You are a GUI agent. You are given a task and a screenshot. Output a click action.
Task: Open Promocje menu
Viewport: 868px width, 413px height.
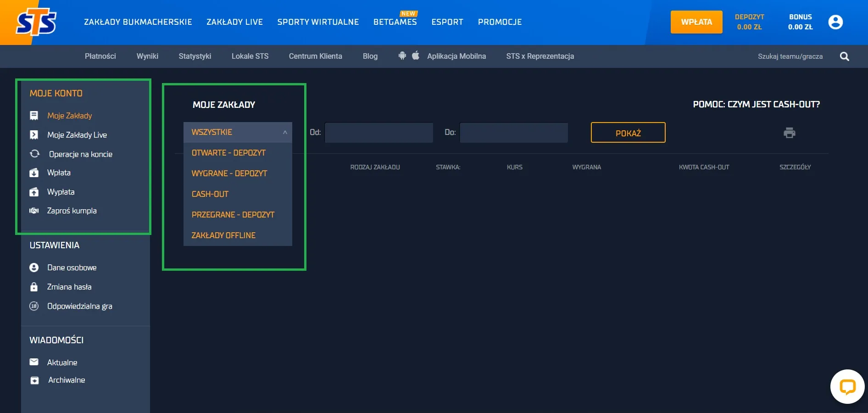click(x=500, y=22)
